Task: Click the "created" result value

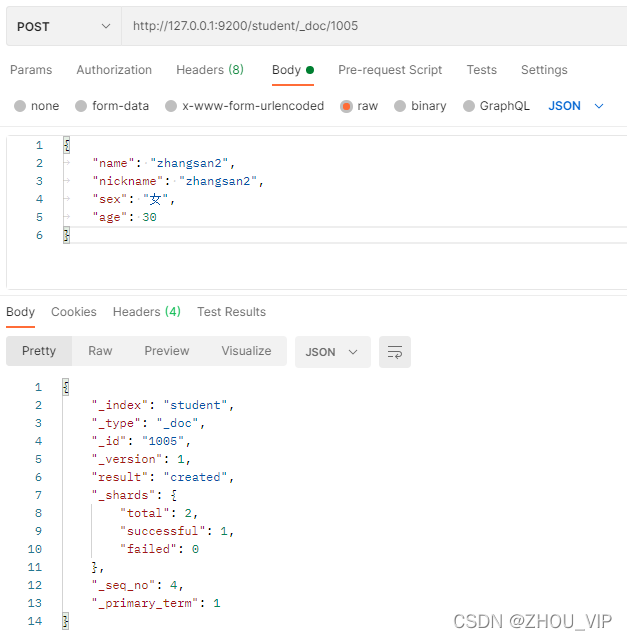Action: 195,477
